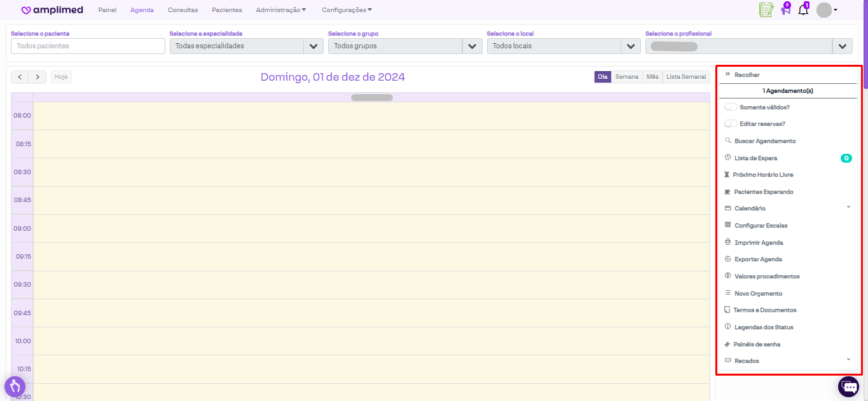The width and height of the screenshot is (868, 401).
Task: Open the Pacientes menu item
Action: 227,10
